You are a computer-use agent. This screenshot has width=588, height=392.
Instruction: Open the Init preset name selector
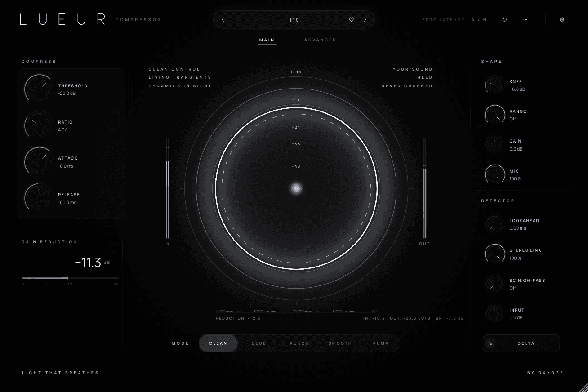294,20
